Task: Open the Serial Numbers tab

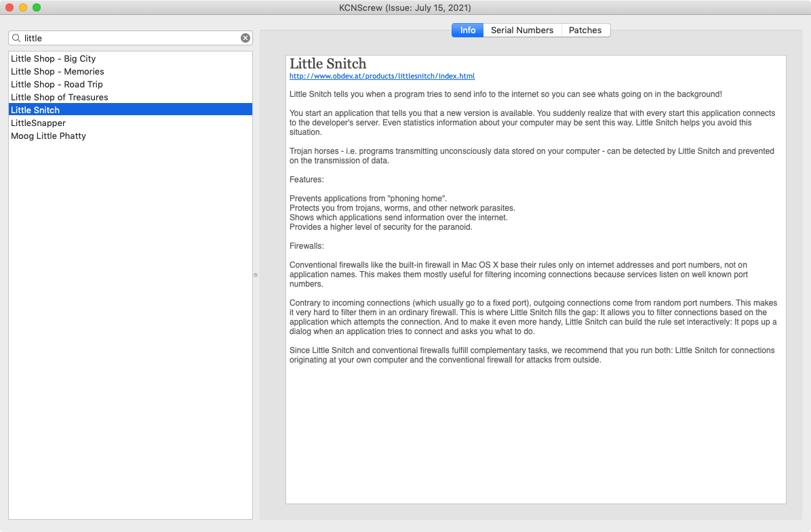Action: [522, 30]
